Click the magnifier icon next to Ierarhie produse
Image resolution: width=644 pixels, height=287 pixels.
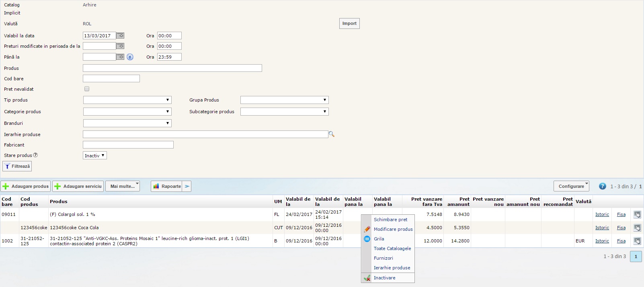click(332, 134)
